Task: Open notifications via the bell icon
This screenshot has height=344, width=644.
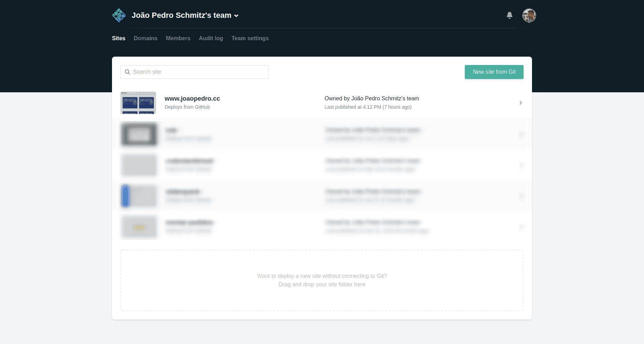Action: (510, 15)
